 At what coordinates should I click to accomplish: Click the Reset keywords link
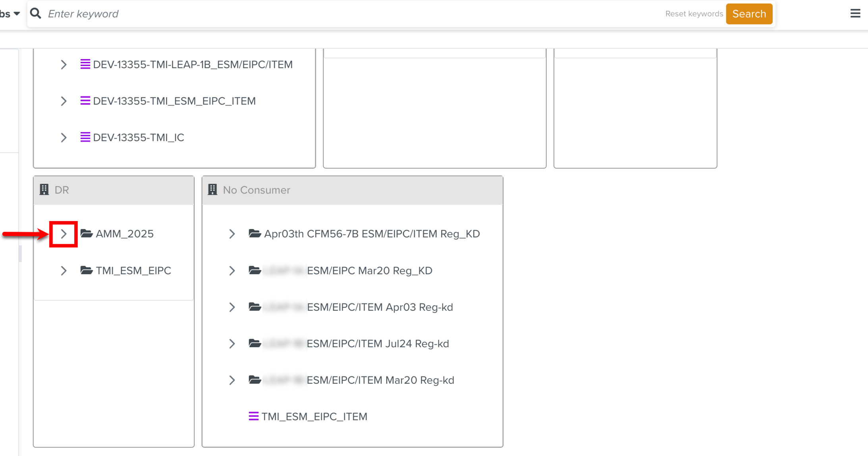[x=694, y=14]
